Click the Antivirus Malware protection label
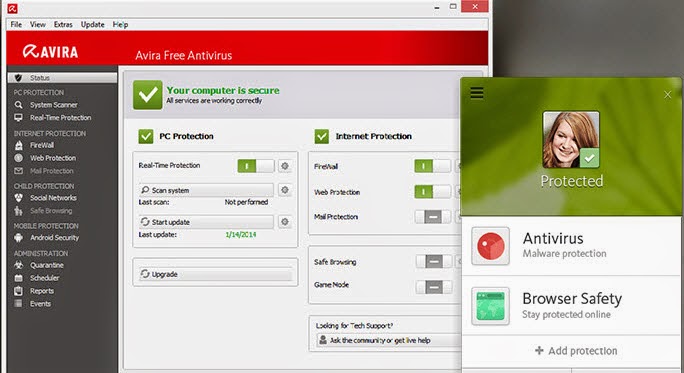Image resolution: width=684 pixels, height=373 pixels. [564, 245]
